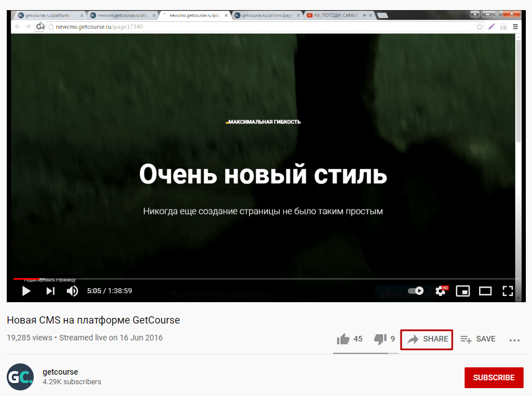This screenshot has width=532, height=396.
Task: Skip to the next video
Action: click(x=51, y=291)
